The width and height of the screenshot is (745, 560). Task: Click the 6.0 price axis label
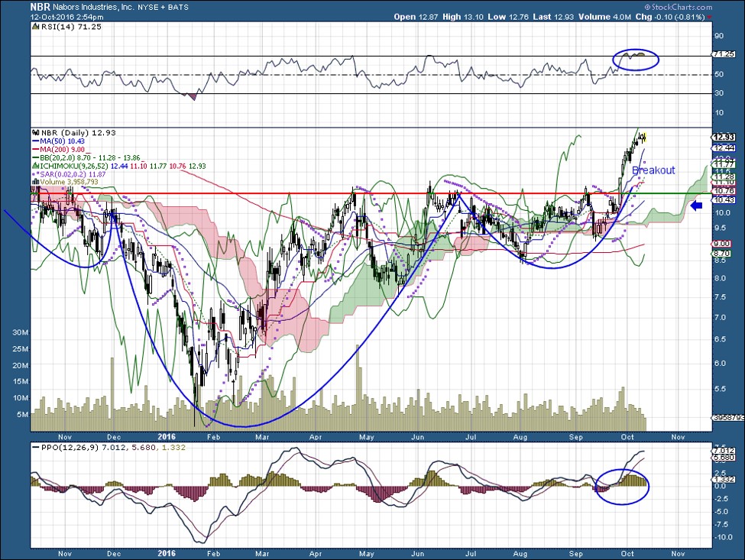720,364
